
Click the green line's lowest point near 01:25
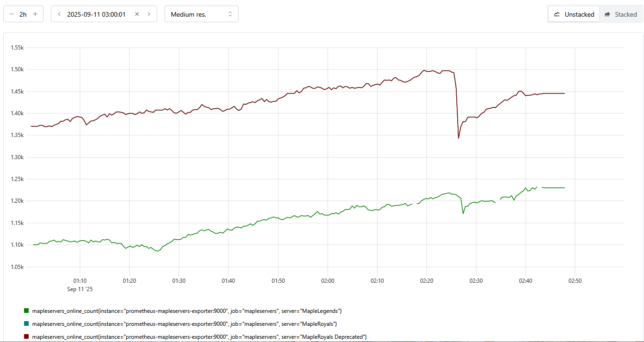pos(158,251)
